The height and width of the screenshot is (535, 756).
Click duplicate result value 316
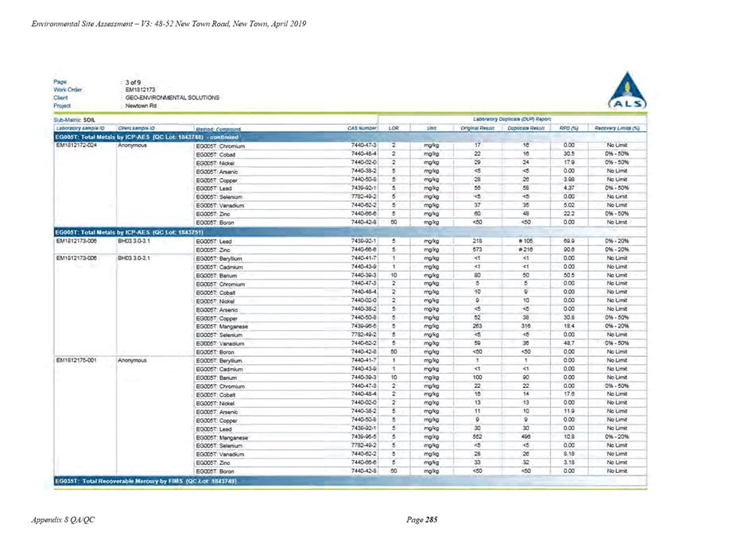(525, 326)
